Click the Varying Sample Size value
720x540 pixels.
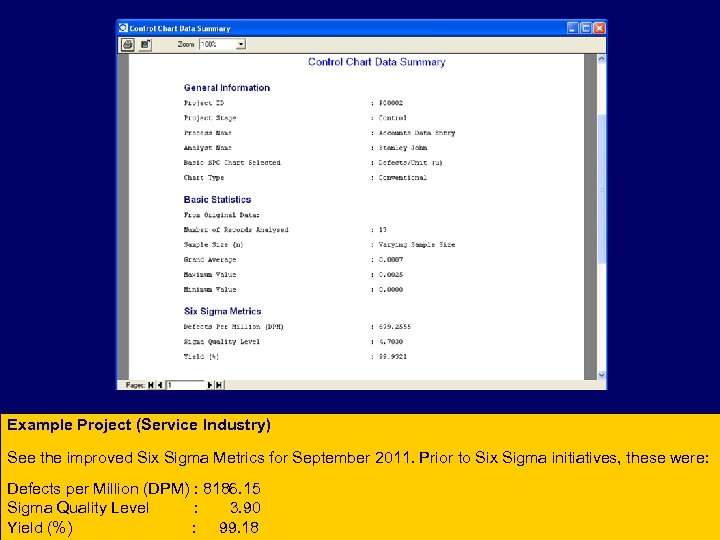[417, 245]
